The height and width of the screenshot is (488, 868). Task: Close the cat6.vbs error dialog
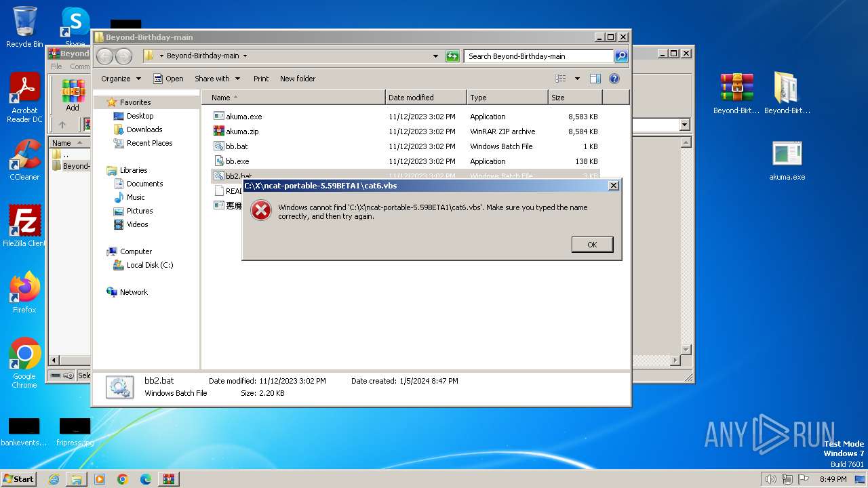coord(613,185)
